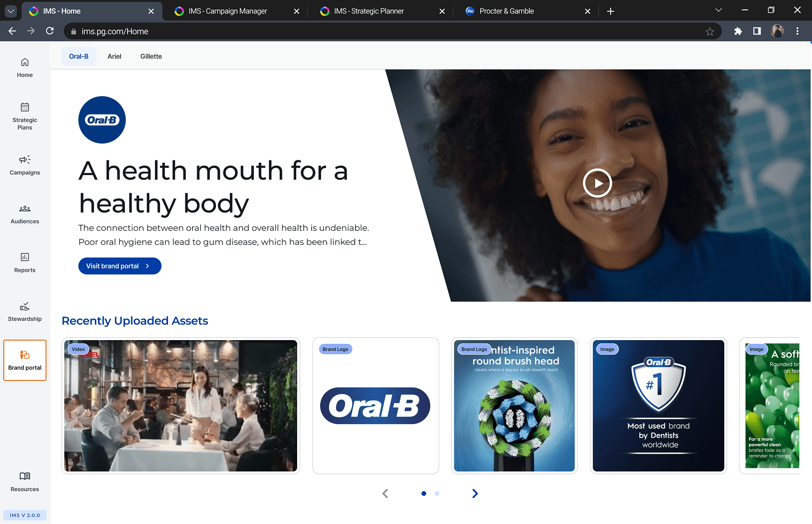Image resolution: width=812 pixels, height=524 pixels.
Task: Go to previous assets carousel page
Action: coord(385,494)
